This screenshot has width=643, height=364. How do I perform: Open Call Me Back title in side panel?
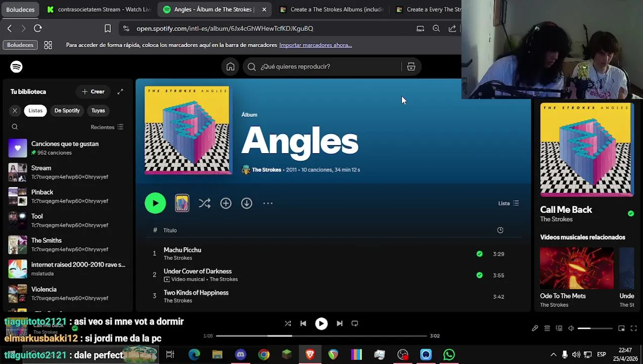click(x=566, y=210)
